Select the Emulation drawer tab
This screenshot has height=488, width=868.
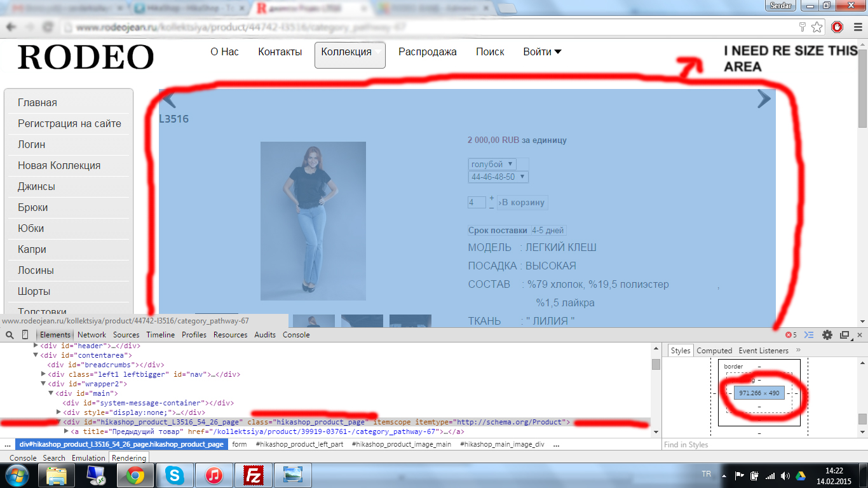pyautogui.click(x=88, y=457)
